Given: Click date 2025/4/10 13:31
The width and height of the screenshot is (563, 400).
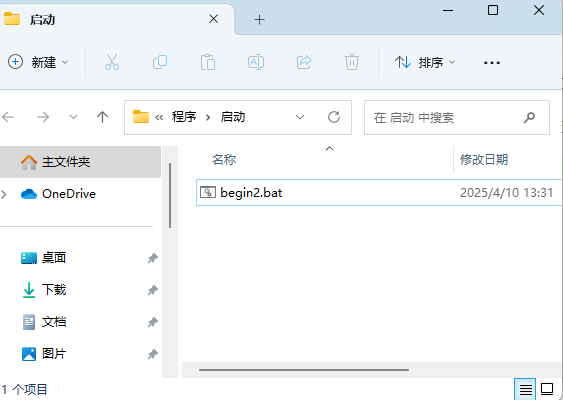Looking at the screenshot, I should point(507,193).
